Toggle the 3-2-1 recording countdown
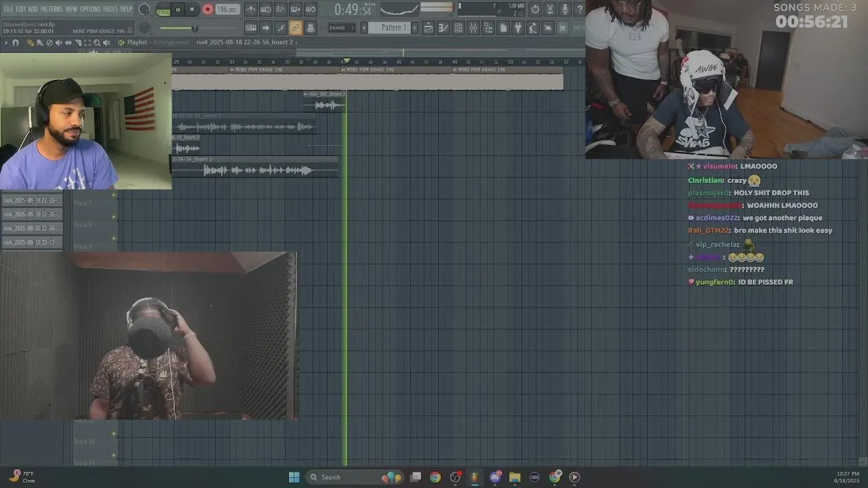The image size is (868, 488). click(x=281, y=9)
